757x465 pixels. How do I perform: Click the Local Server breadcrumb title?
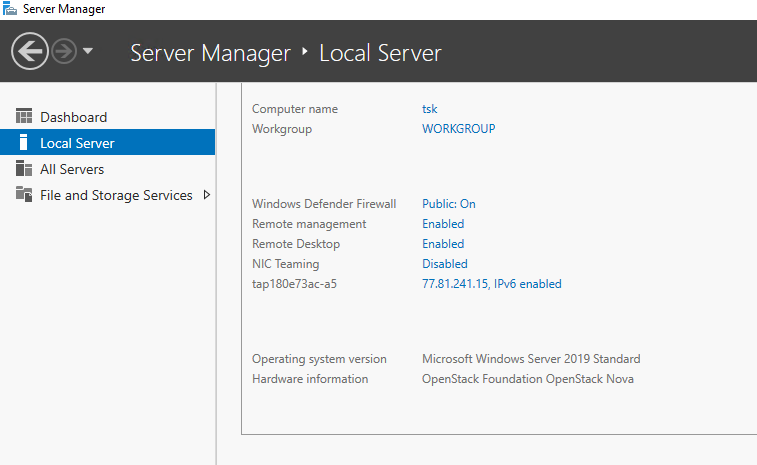pyautogui.click(x=380, y=53)
